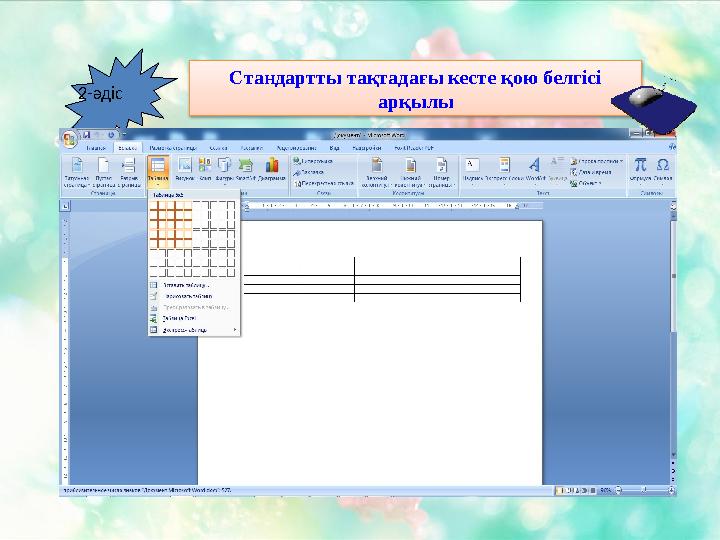Click the Таблица table ribbon button
The image size is (720, 540).
[x=158, y=172]
